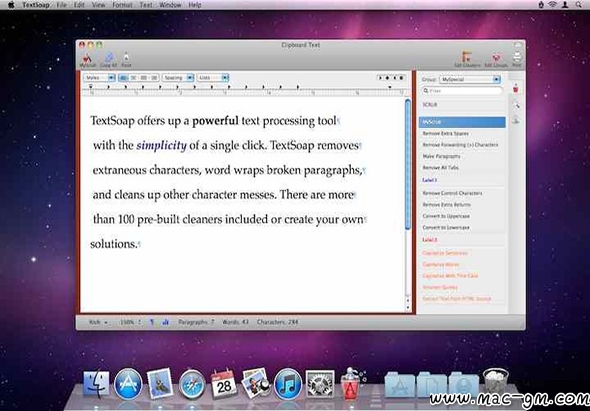Open Mail stamp icon in Dock

click(x=160, y=384)
